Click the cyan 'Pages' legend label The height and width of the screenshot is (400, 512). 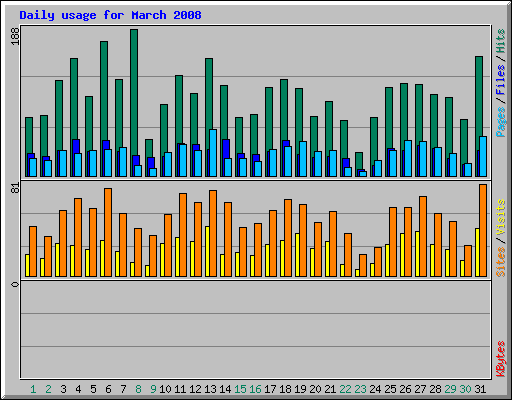[x=500, y=121]
